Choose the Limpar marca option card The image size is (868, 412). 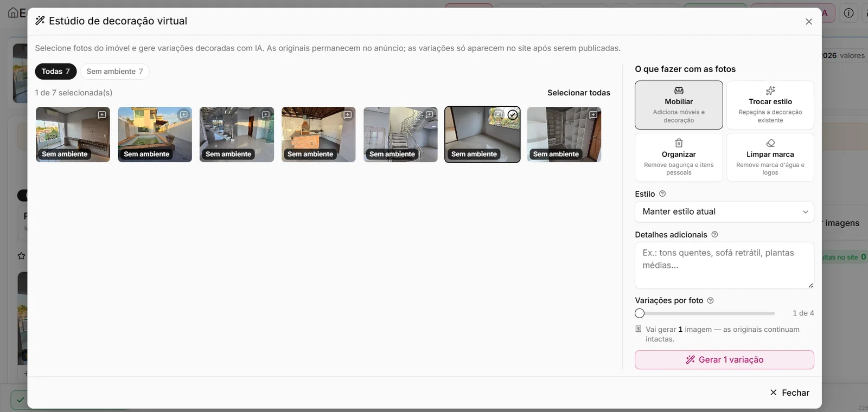tap(770, 157)
